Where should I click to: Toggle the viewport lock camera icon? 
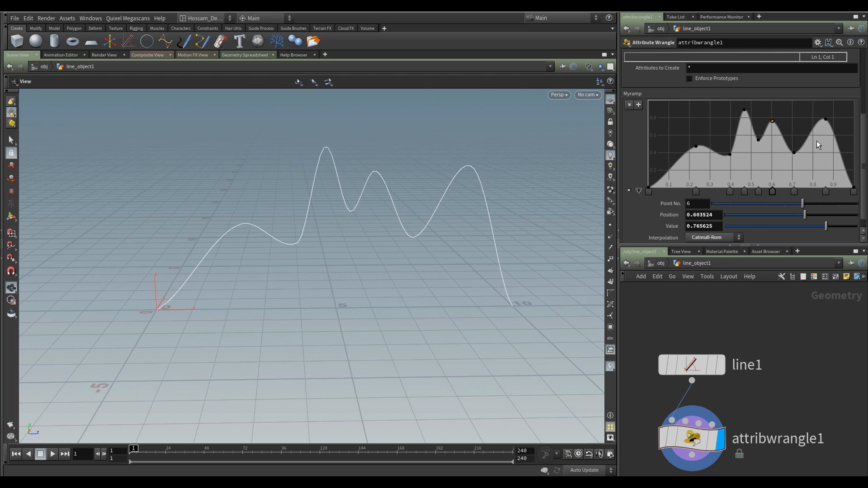tap(610, 122)
